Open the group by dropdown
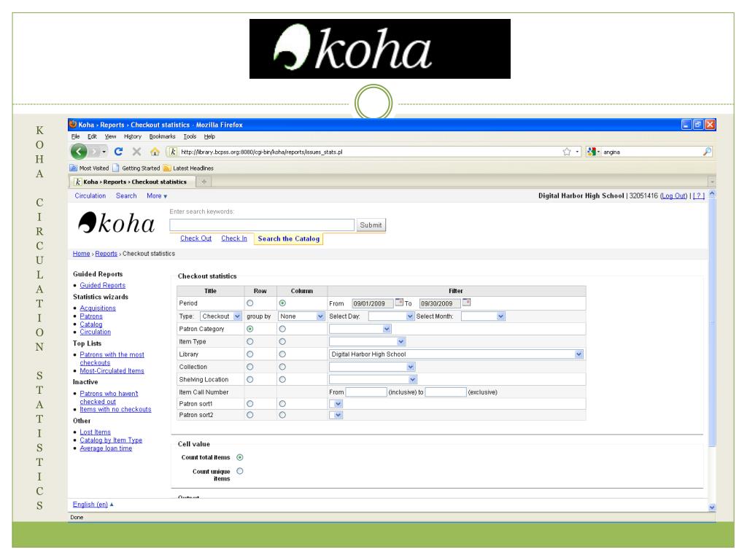Viewport: 747px width, 560px height. pyautogui.click(x=301, y=316)
